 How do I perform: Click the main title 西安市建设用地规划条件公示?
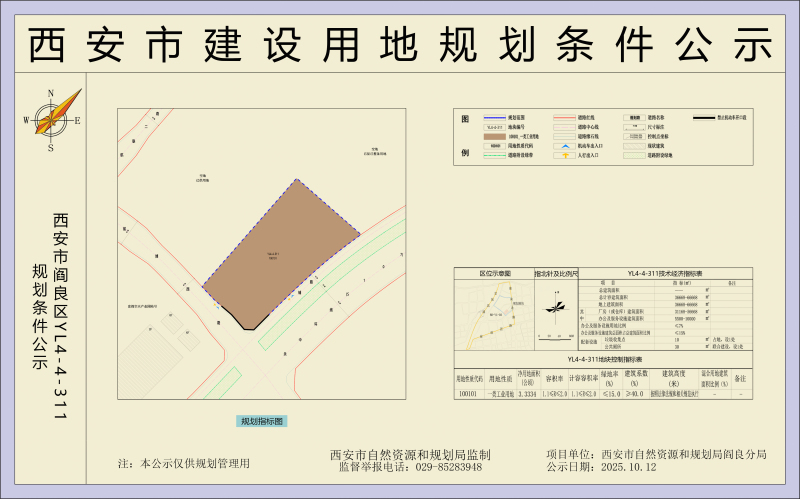point(400,45)
